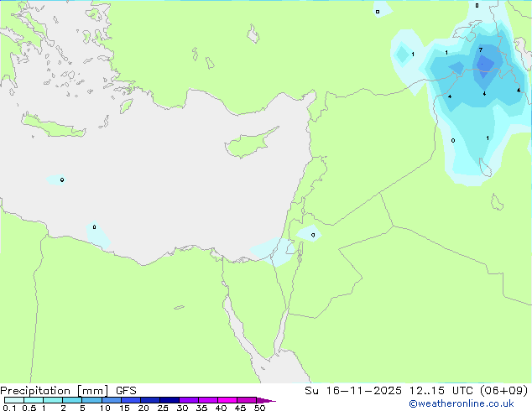The width and height of the screenshot is (532, 411).
Task: Click the '10' legend scale value
Action: coord(105,408)
